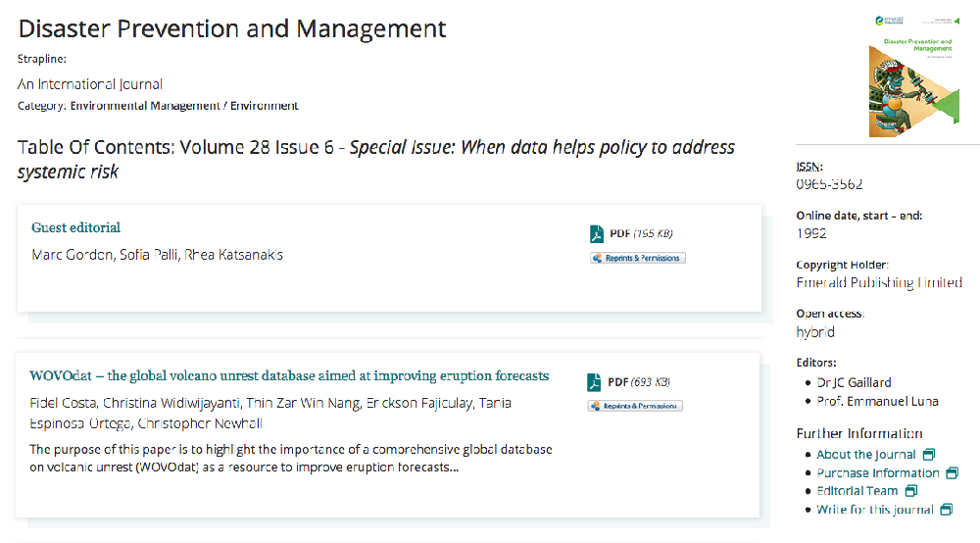980x543 pixels.
Task: Open the WOVOdat global volcano unrest article
Action: (289, 376)
